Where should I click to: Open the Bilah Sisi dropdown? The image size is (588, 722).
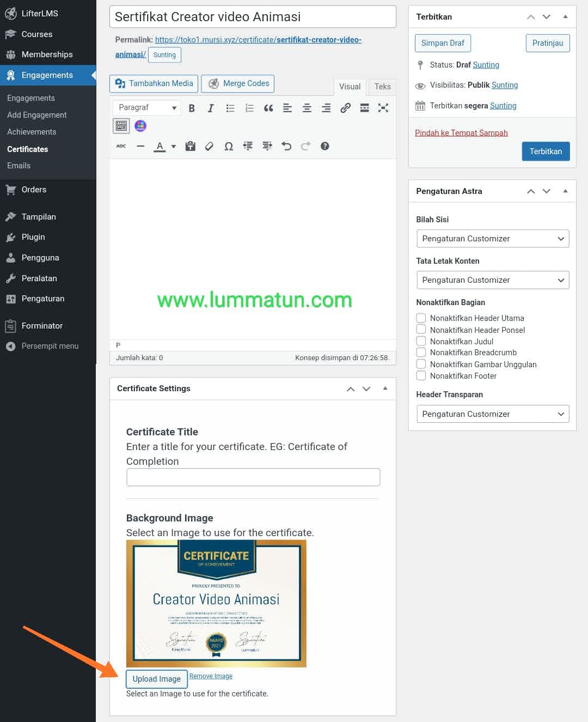492,239
